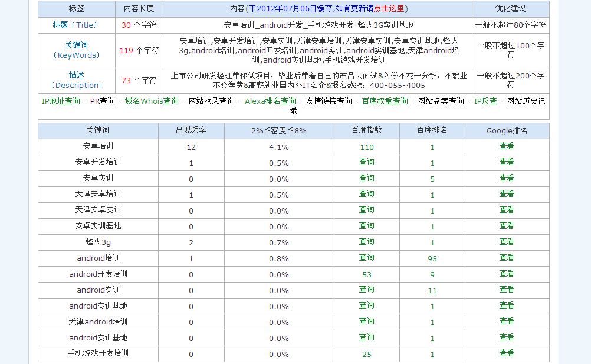Open the 网站收录查询 link

click(211, 101)
